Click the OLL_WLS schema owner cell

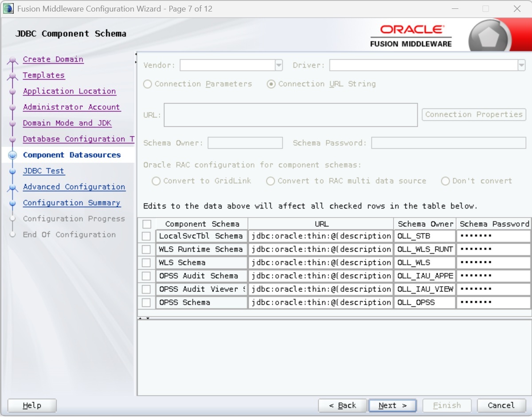click(x=425, y=263)
